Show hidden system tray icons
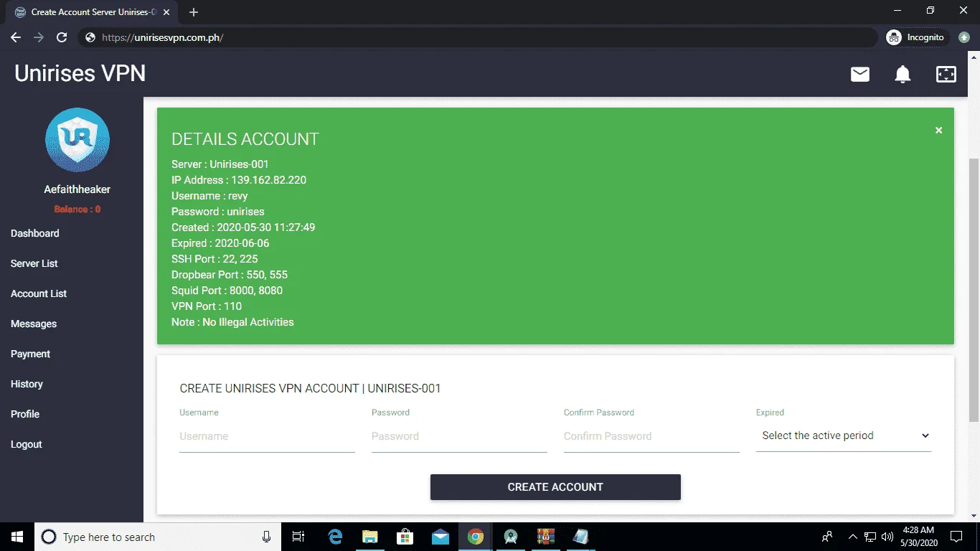The width and height of the screenshot is (980, 551). point(853,537)
